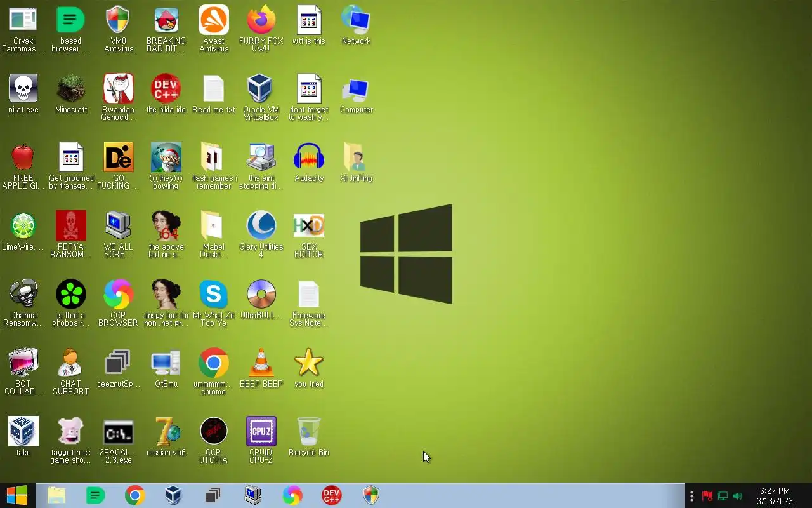Viewport: 812px width, 508px height.
Task: Open the old computer taskbar icon
Action: point(253,495)
